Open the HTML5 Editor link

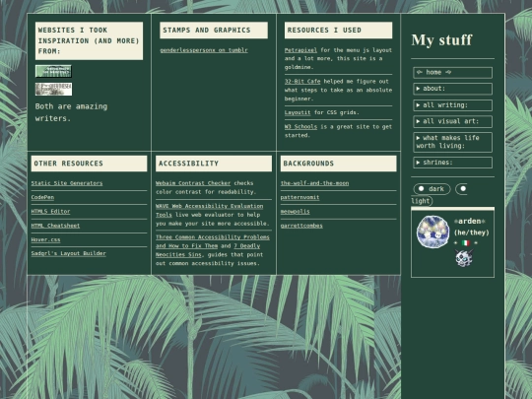50,212
